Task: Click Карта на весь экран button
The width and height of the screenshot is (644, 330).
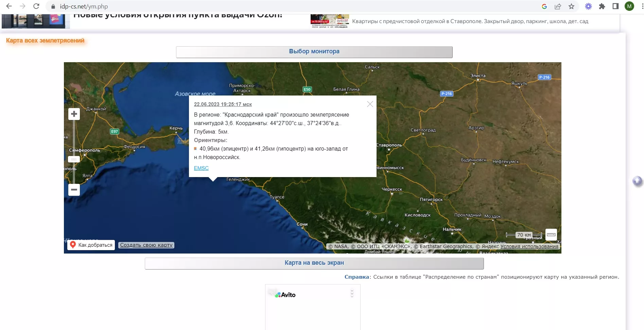Action: click(x=314, y=263)
